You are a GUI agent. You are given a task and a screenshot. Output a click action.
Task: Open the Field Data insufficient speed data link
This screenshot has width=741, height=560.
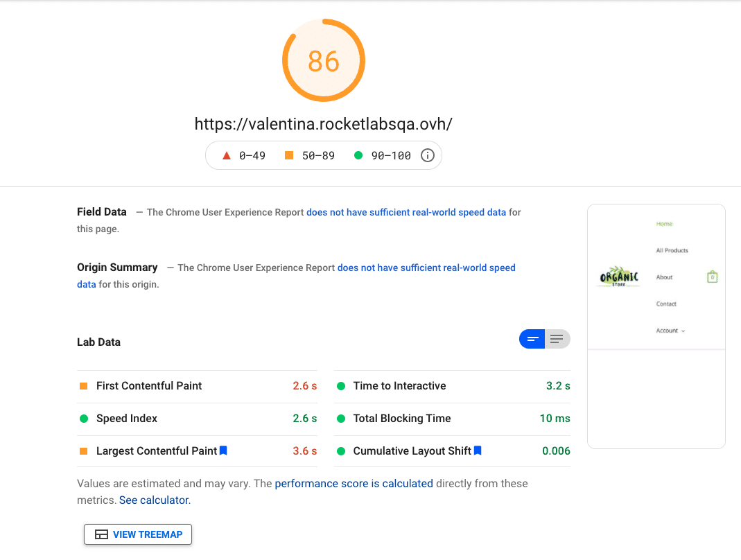coord(406,212)
